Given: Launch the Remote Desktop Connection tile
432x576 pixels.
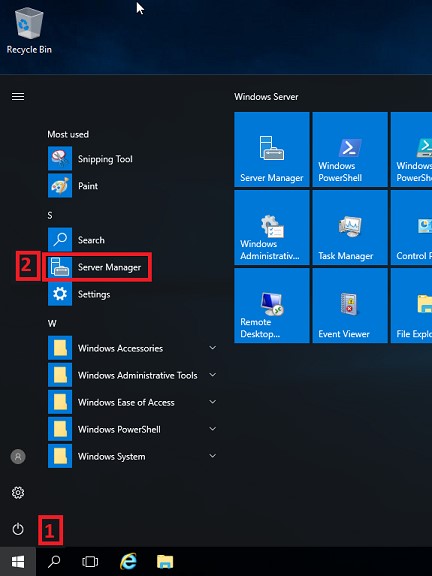Looking at the screenshot, I should 272,305.
